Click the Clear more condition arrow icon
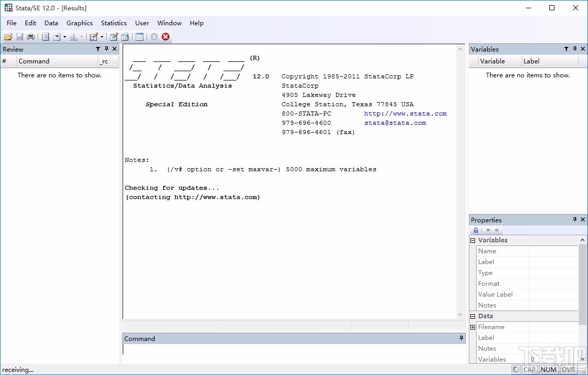 pyautogui.click(x=154, y=37)
